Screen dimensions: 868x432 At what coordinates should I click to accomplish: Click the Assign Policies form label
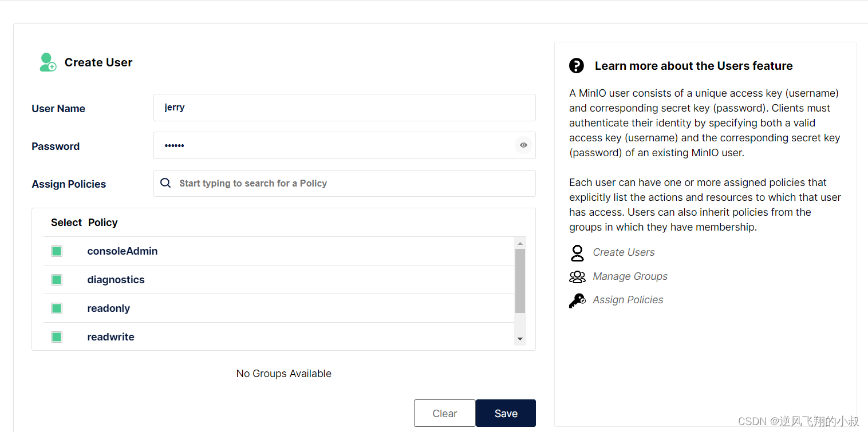(x=69, y=184)
